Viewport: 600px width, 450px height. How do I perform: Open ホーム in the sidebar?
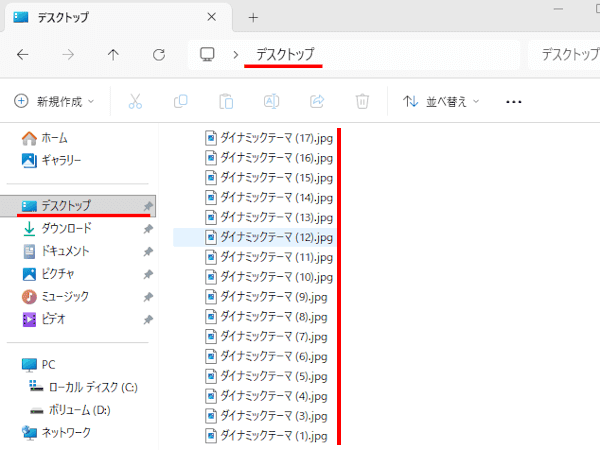(x=45, y=138)
